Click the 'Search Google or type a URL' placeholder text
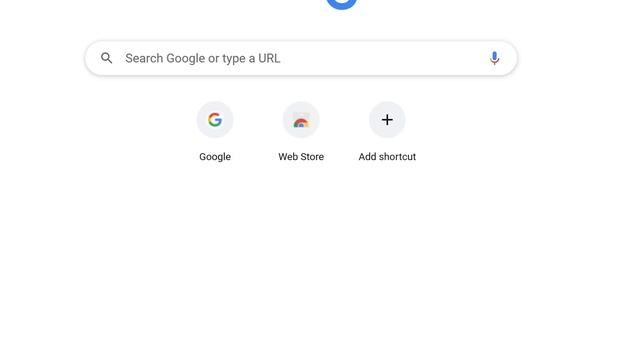 point(202,58)
